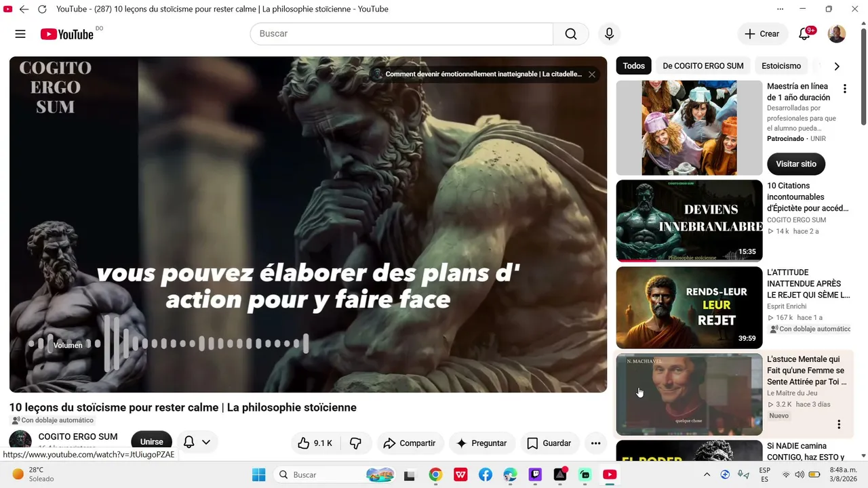Open more actions ellipsis below the video

(x=595, y=443)
